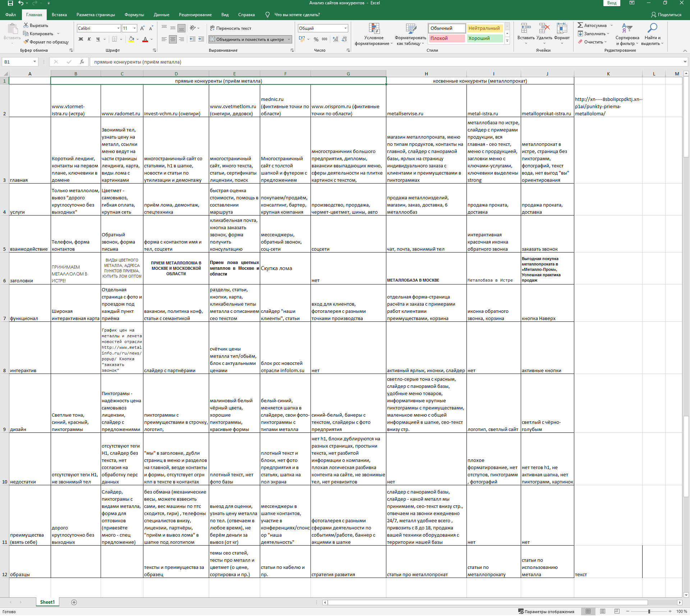Click the insert function fx icon
690x616 pixels.
[x=82, y=62]
